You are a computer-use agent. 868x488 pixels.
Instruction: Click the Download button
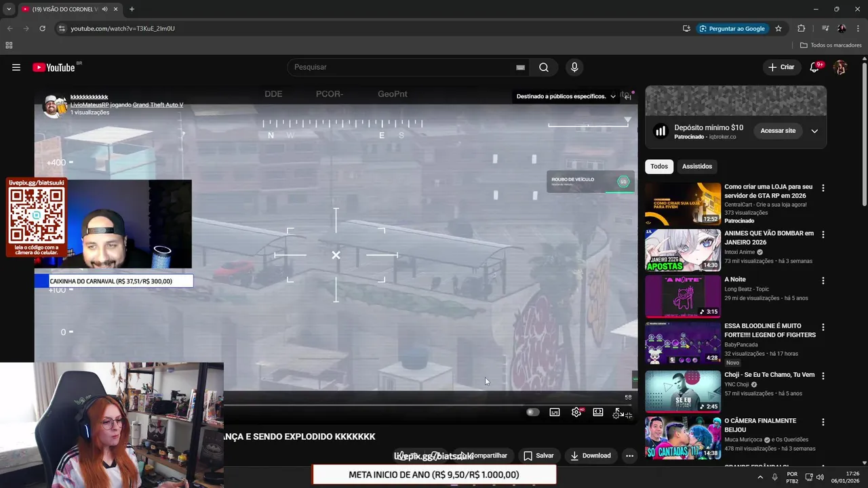591,455
